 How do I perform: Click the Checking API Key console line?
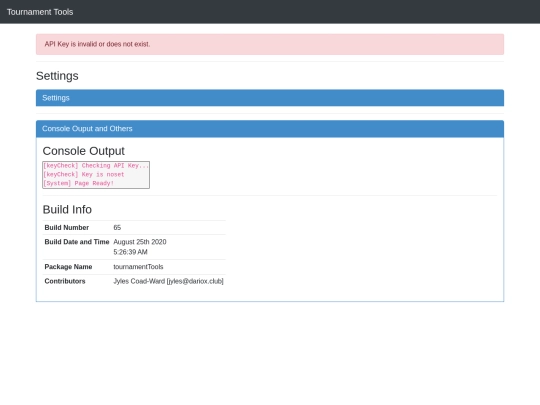pyautogui.click(x=96, y=166)
